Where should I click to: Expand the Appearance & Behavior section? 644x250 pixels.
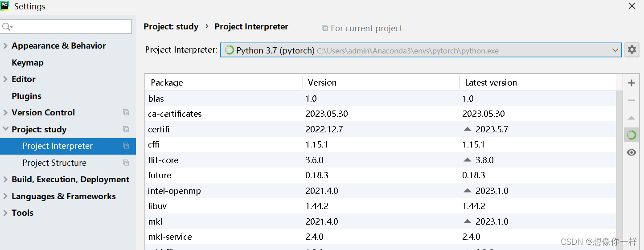pos(5,46)
